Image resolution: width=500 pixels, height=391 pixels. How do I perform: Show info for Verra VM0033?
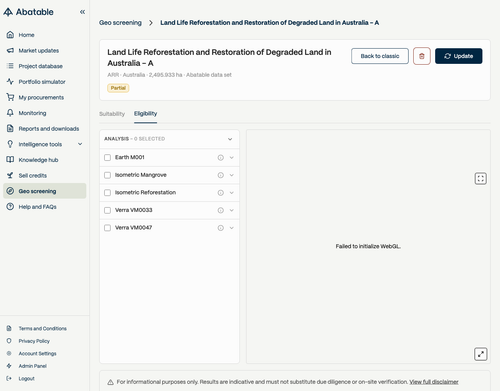click(221, 210)
